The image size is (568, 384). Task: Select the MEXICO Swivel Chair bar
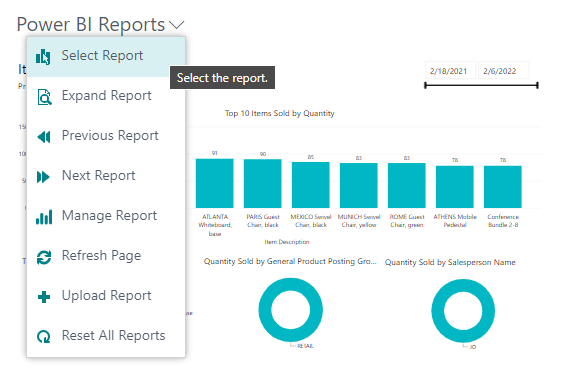click(x=311, y=185)
